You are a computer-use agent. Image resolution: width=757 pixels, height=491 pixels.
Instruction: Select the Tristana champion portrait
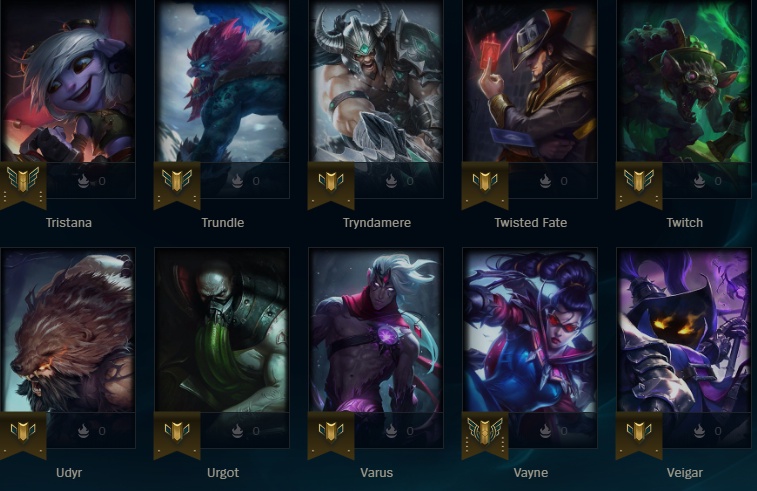(68, 81)
